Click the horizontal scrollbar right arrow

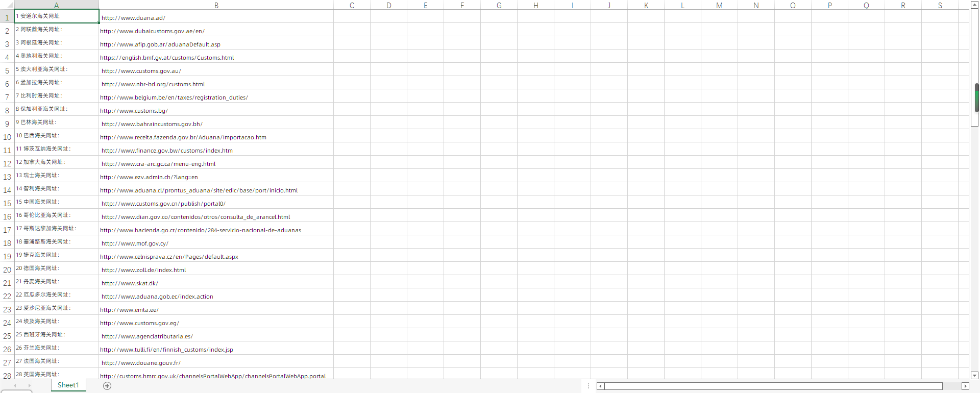[965, 386]
